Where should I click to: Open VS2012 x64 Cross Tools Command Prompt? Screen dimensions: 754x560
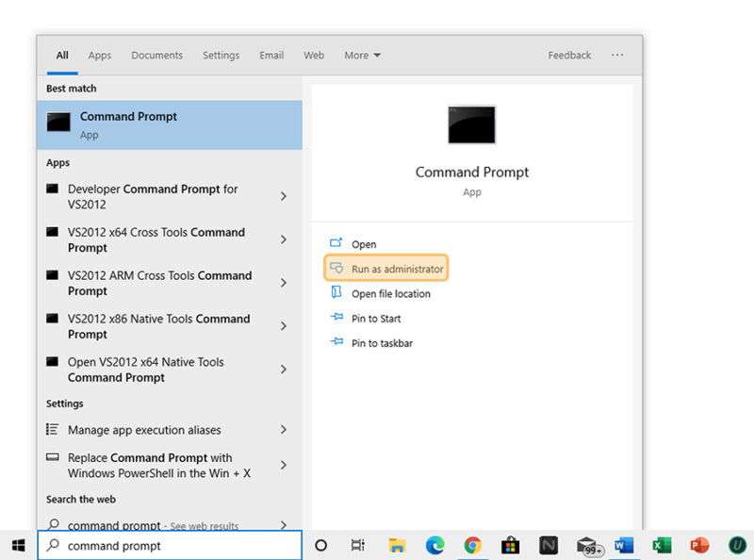click(x=170, y=239)
